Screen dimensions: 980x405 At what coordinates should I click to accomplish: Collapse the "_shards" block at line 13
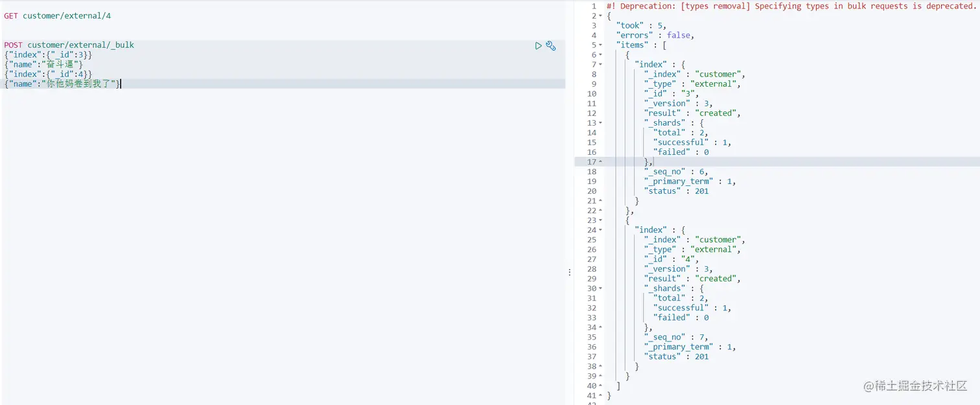pos(601,122)
